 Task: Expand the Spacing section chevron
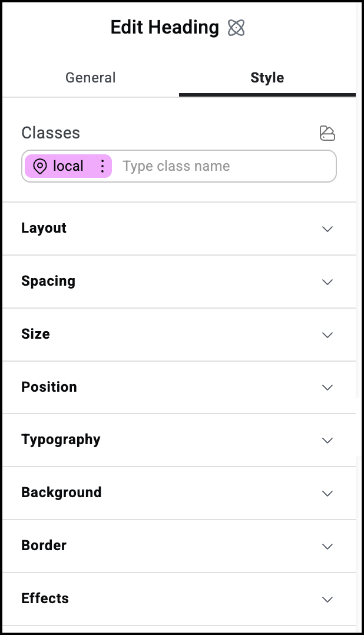point(327,282)
